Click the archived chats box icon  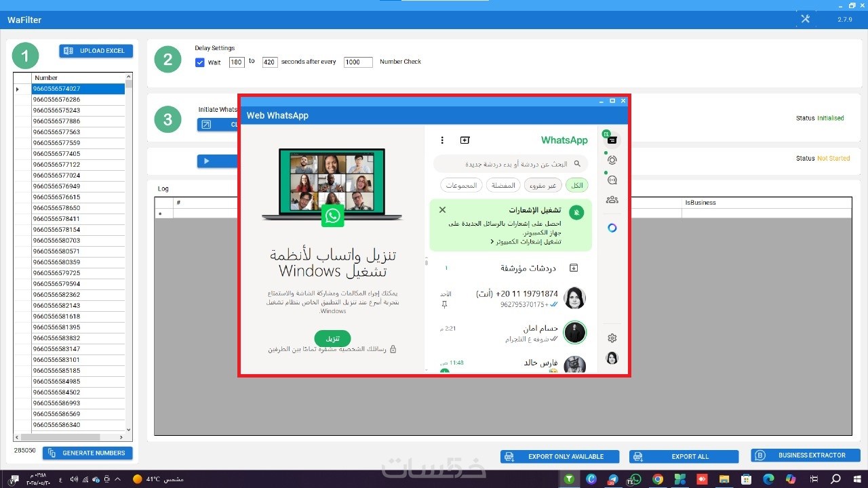(574, 268)
